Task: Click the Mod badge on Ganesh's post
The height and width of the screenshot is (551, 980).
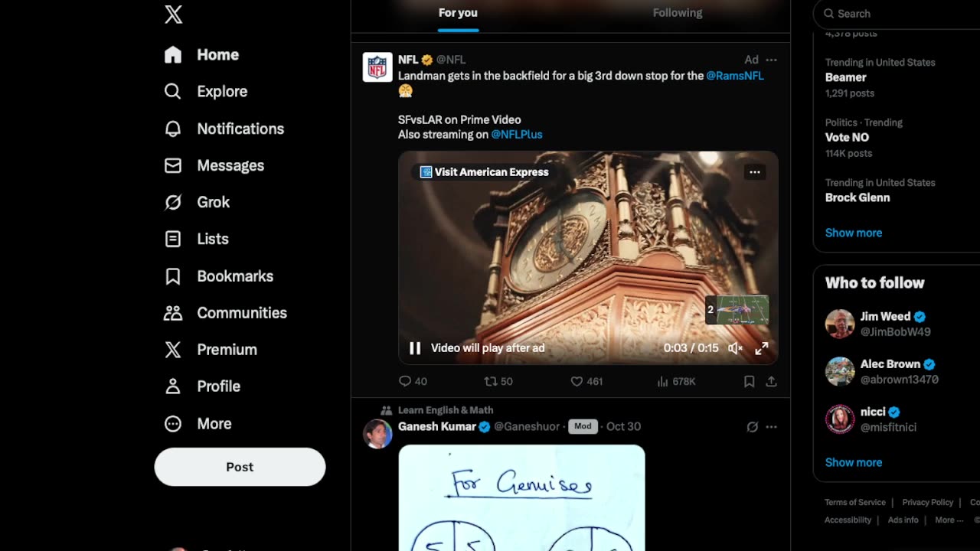Action: (583, 426)
